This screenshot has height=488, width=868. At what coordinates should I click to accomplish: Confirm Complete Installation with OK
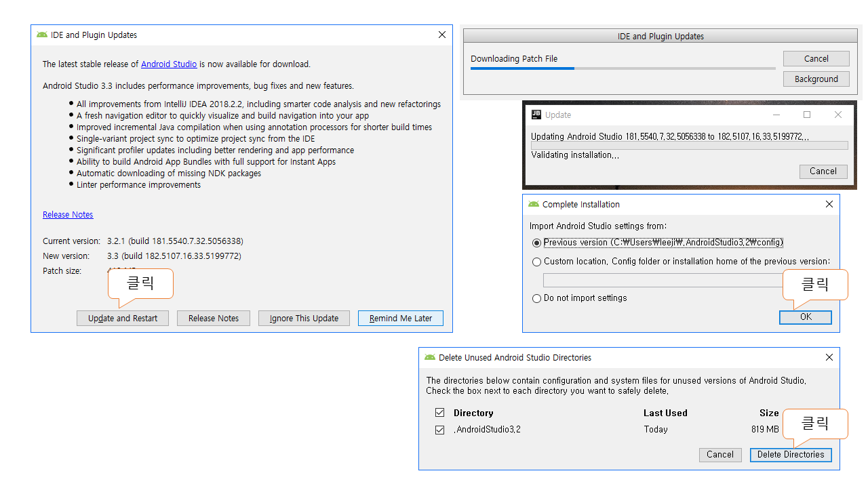point(805,317)
